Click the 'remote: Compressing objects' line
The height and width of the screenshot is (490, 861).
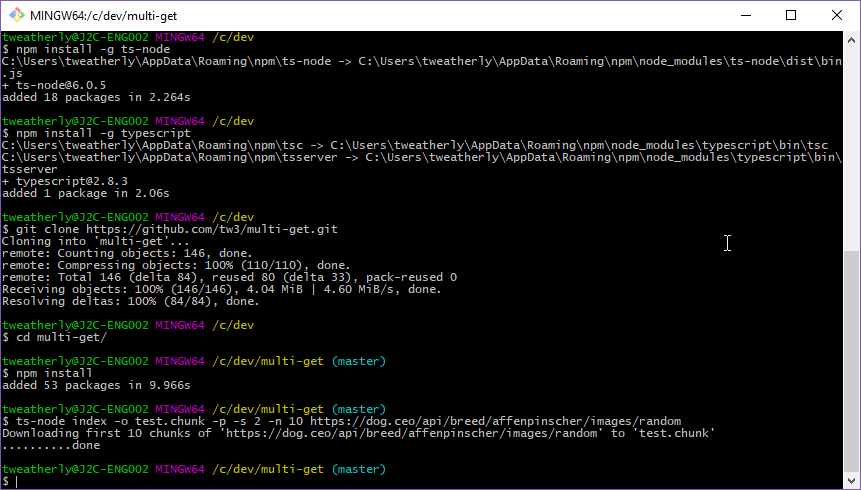(176, 265)
